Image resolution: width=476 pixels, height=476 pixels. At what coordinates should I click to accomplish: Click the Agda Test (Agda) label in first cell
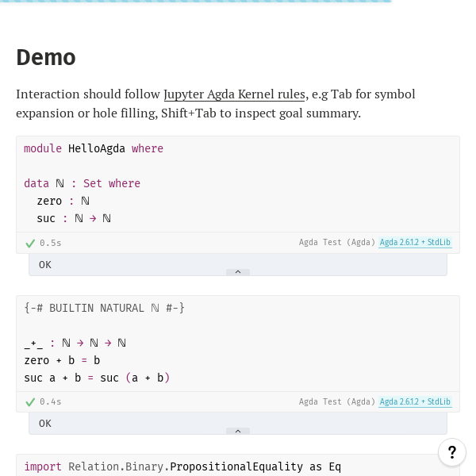click(337, 242)
